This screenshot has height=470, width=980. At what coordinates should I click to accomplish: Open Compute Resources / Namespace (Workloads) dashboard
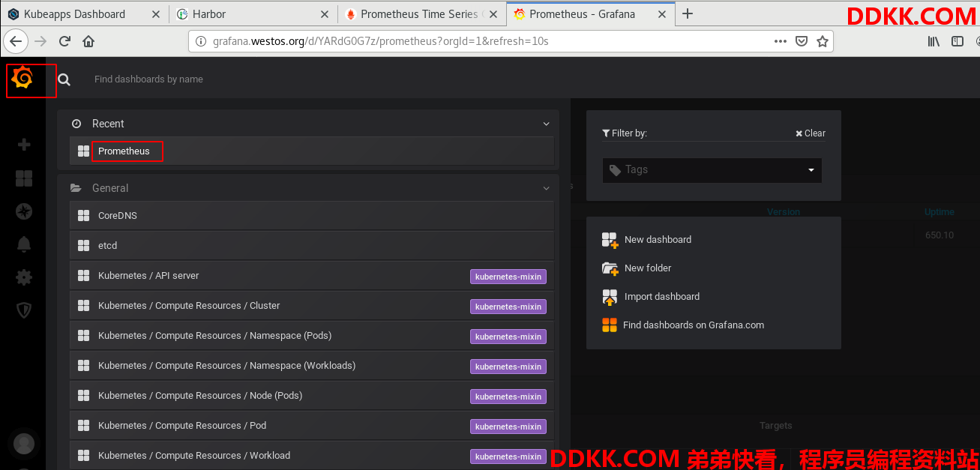point(312,366)
